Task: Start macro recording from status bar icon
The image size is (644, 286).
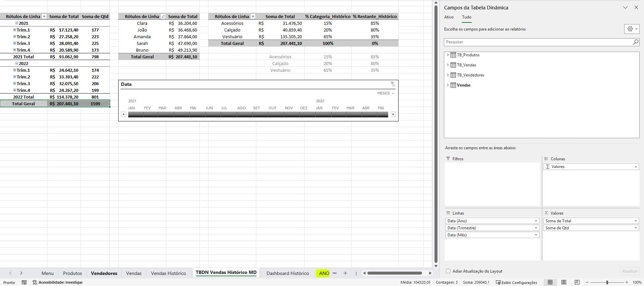Action: pos(24,282)
